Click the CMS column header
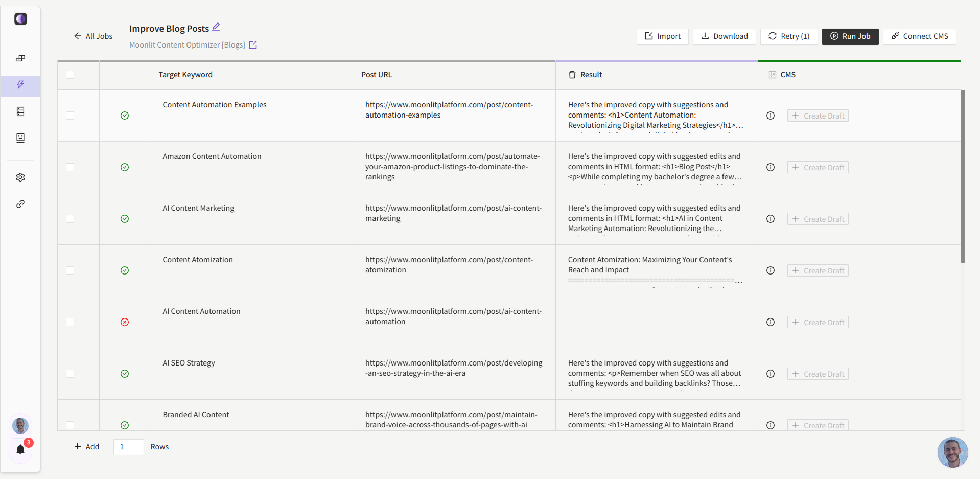 [787, 75]
